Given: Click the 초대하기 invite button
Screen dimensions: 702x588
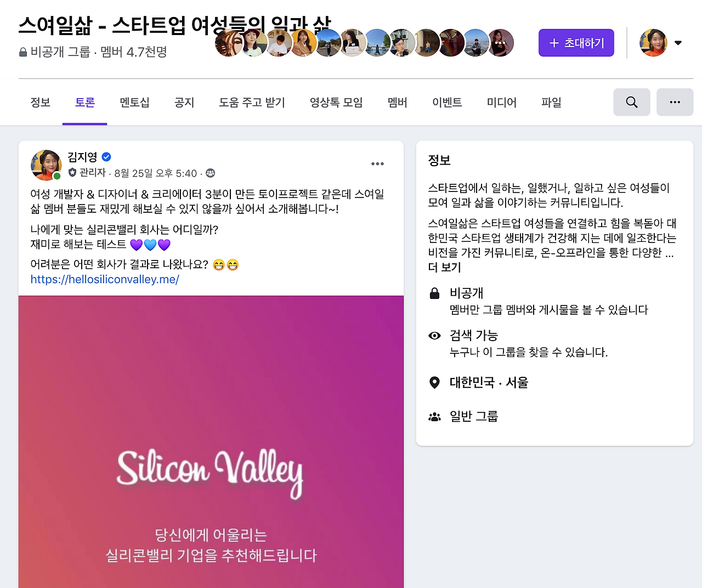Looking at the screenshot, I should [576, 43].
